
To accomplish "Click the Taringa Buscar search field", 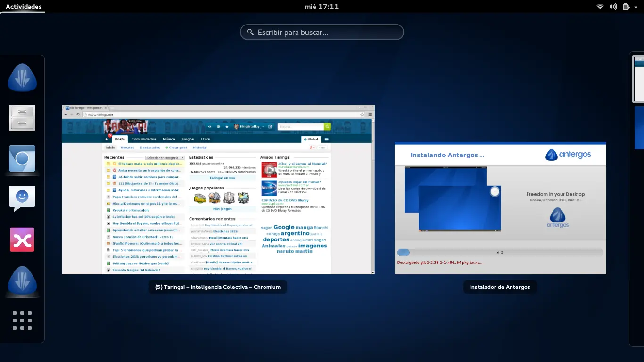I will (301, 126).
